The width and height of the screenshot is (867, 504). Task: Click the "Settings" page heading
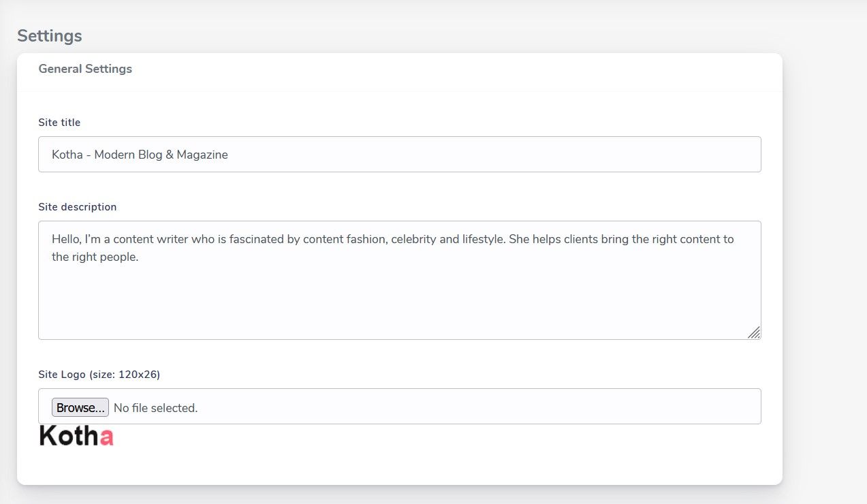[x=49, y=36]
